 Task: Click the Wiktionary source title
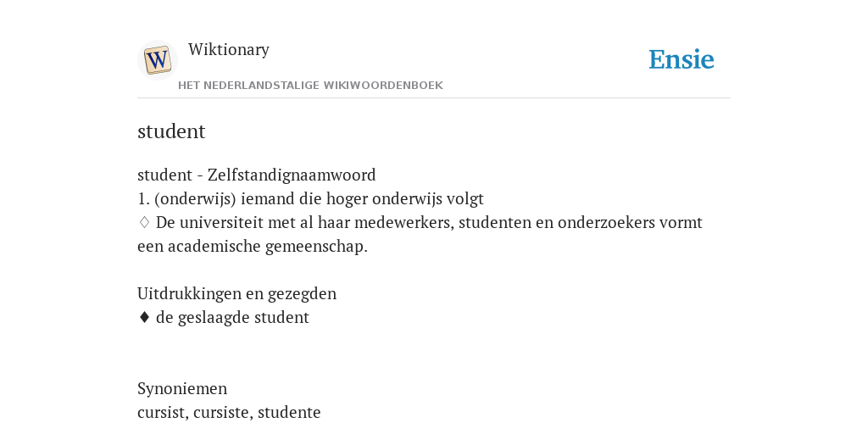point(229,49)
